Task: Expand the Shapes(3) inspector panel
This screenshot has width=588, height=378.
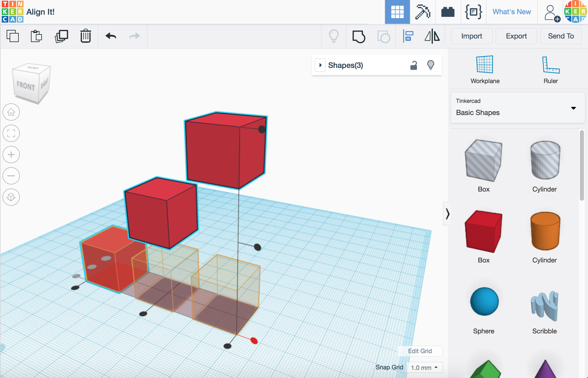Action: click(x=320, y=65)
